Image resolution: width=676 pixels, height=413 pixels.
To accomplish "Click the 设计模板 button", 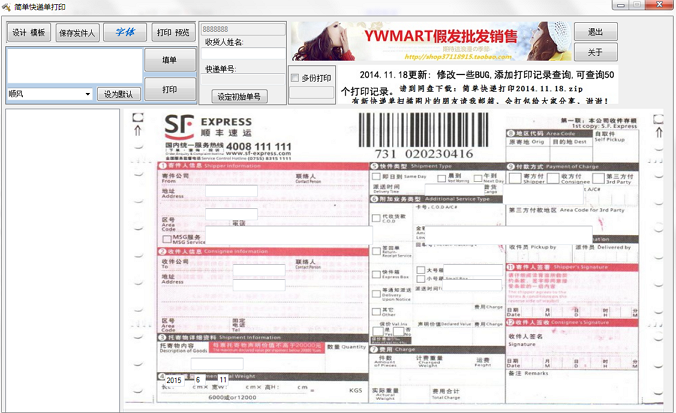I will coord(28,32).
